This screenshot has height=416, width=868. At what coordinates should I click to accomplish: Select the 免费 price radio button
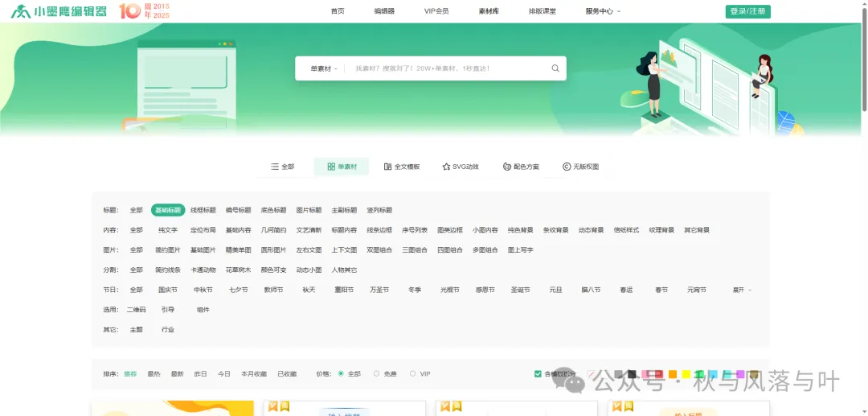pos(376,374)
